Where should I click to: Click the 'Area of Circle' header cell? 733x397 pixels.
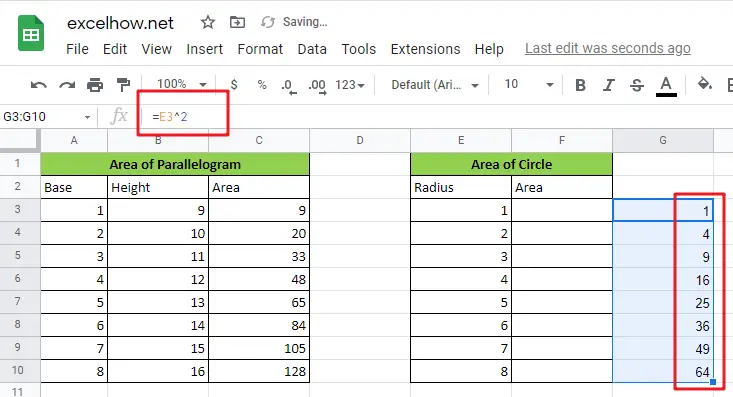coord(511,164)
